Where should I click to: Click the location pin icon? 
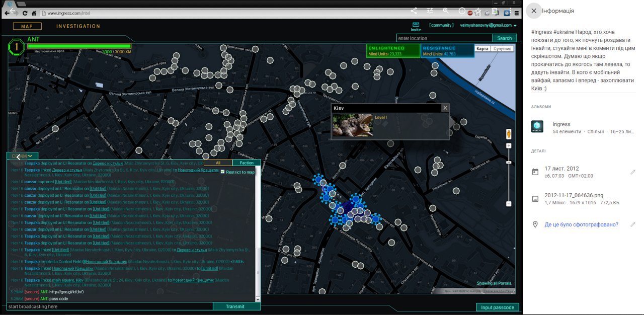(x=535, y=224)
